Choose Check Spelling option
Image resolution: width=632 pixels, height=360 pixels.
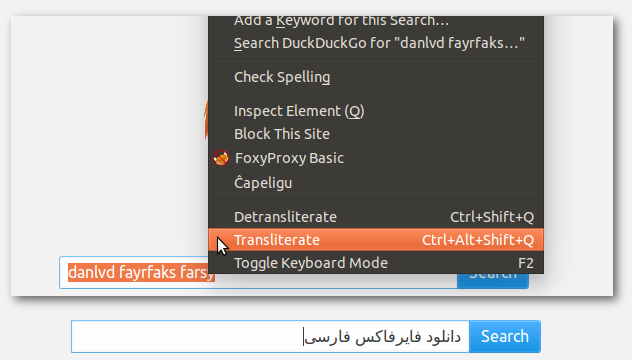pos(376,77)
